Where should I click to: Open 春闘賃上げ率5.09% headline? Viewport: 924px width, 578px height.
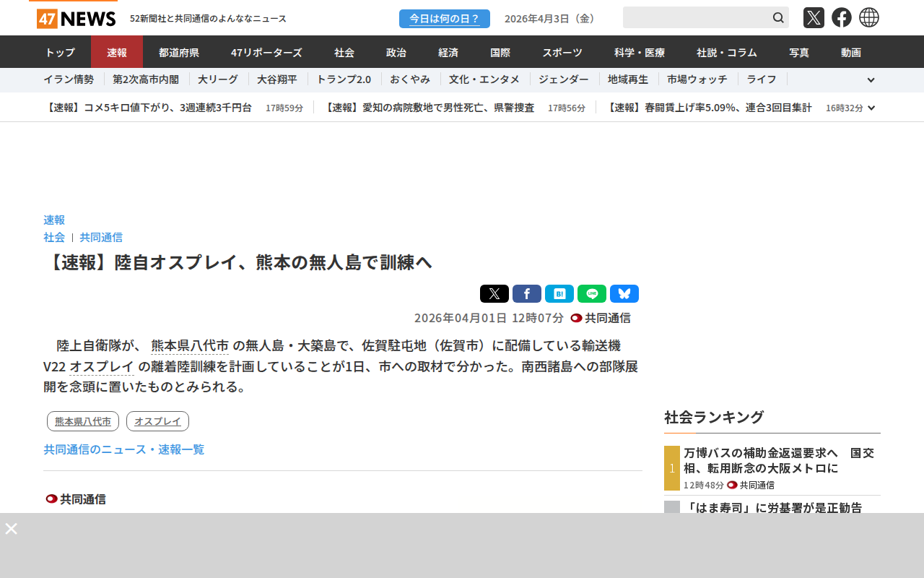pos(708,108)
